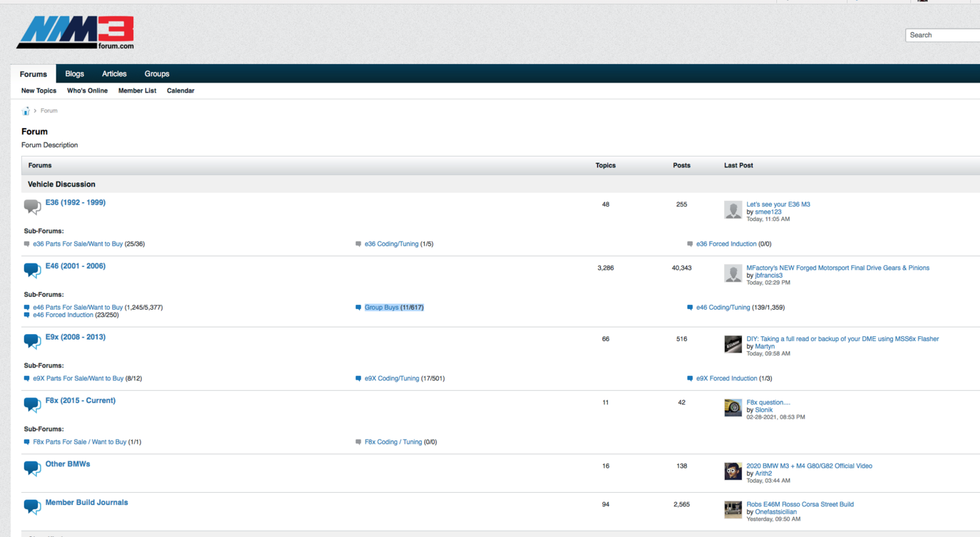Open Martyn's avatar thumbnail

pyautogui.click(x=733, y=344)
